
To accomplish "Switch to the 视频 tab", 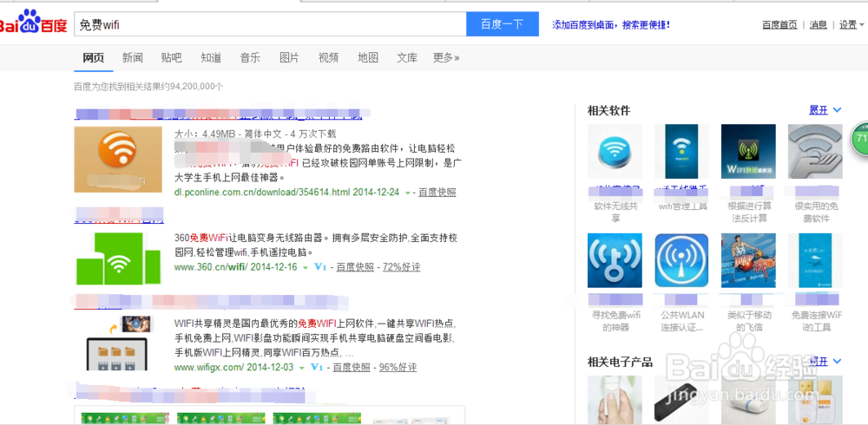I will (328, 57).
